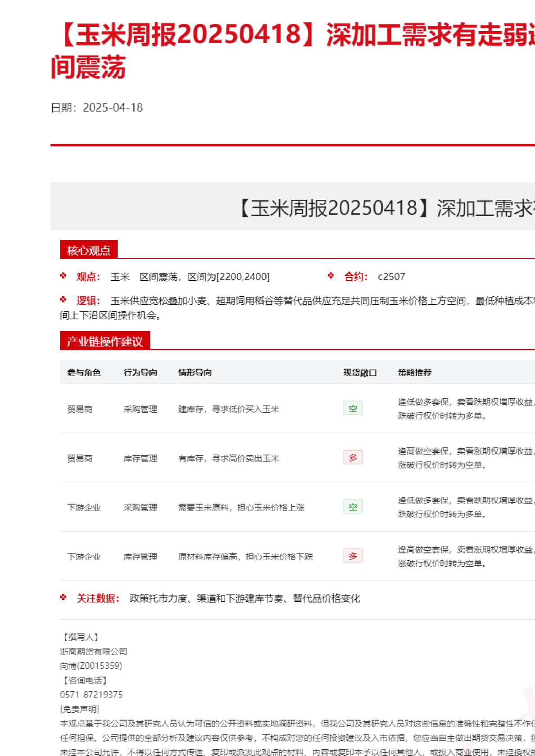535x756 pixels.
Task: Click the red bullet icon before 合约
Action: pos(331,276)
